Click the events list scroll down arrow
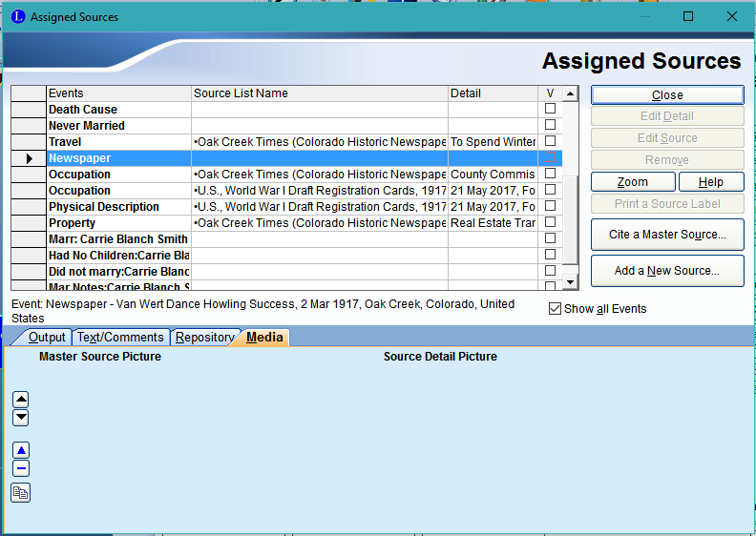 [571, 282]
